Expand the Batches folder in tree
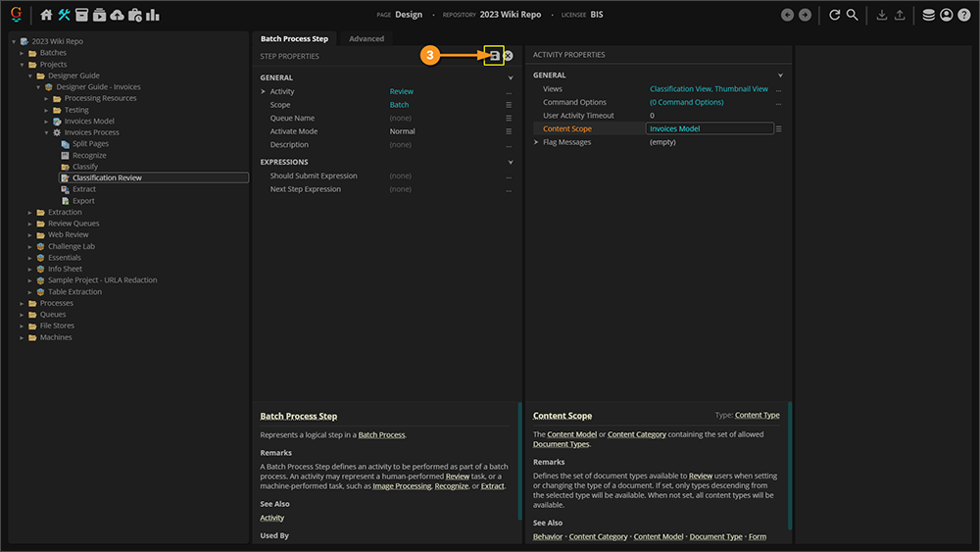This screenshot has width=980, height=552. point(22,53)
